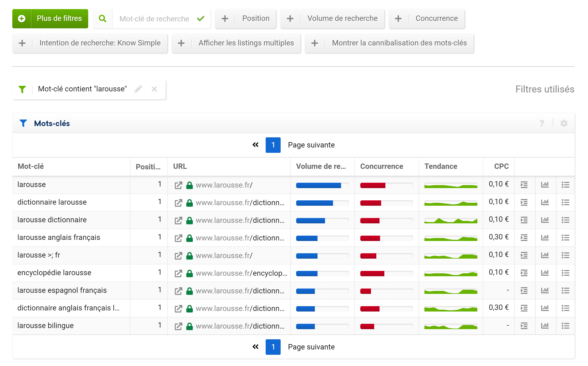This screenshot has width=588, height=366.
Task: Go to Page suivante at top
Action: click(311, 145)
